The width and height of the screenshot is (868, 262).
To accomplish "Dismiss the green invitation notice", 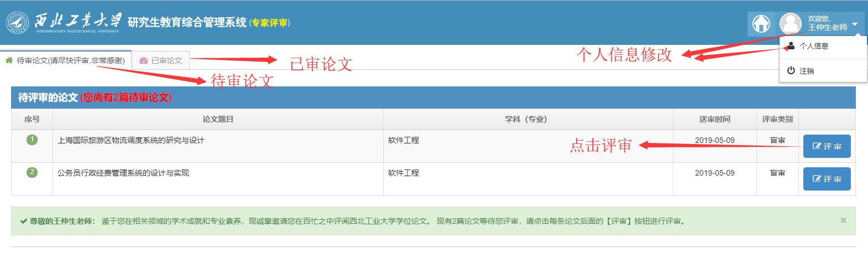I will (843, 220).
